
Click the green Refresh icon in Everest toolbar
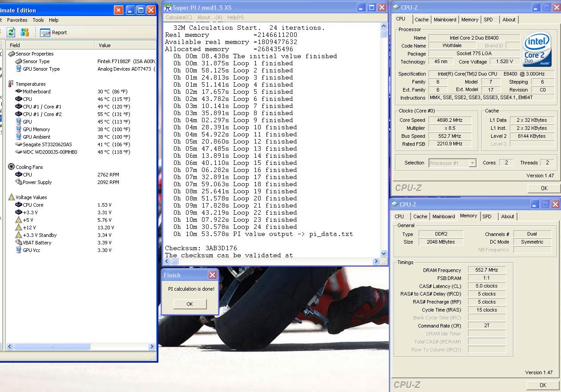tap(11, 32)
